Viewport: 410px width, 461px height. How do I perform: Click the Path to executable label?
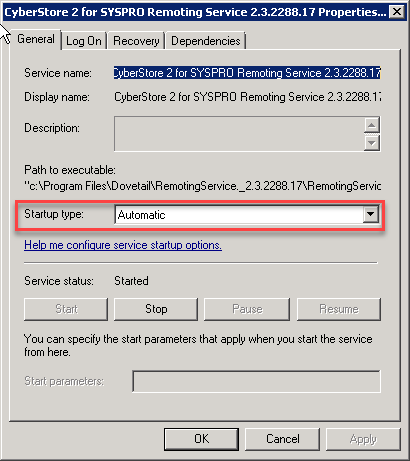[70, 170]
